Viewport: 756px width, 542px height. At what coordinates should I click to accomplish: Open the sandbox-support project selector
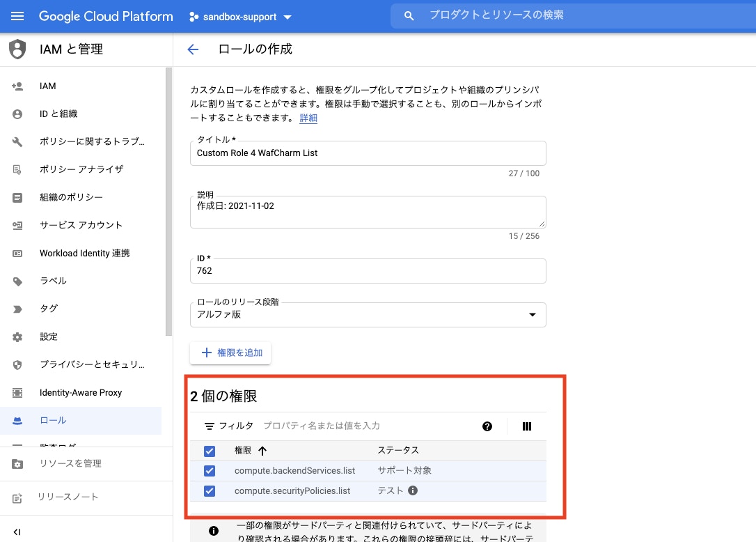240,17
